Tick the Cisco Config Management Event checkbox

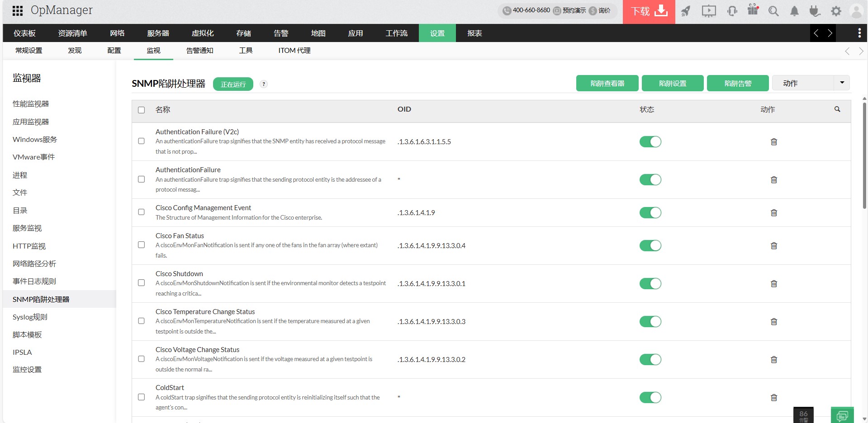(x=142, y=212)
